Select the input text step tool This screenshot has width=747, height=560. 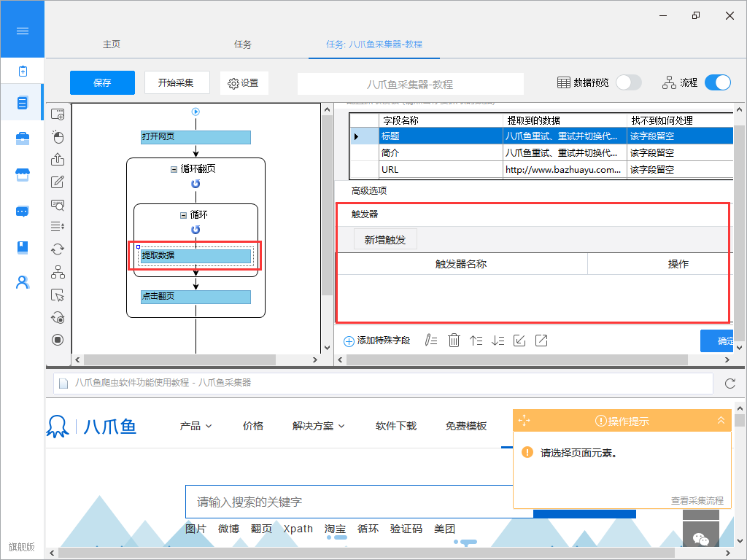(58, 182)
